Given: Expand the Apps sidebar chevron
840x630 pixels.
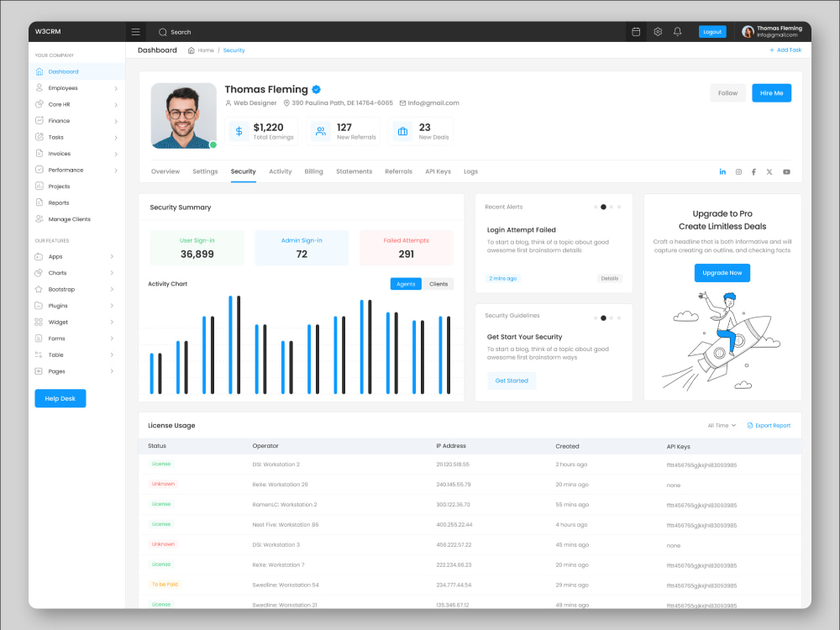Looking at the screenshot, I should click(112, 256).
